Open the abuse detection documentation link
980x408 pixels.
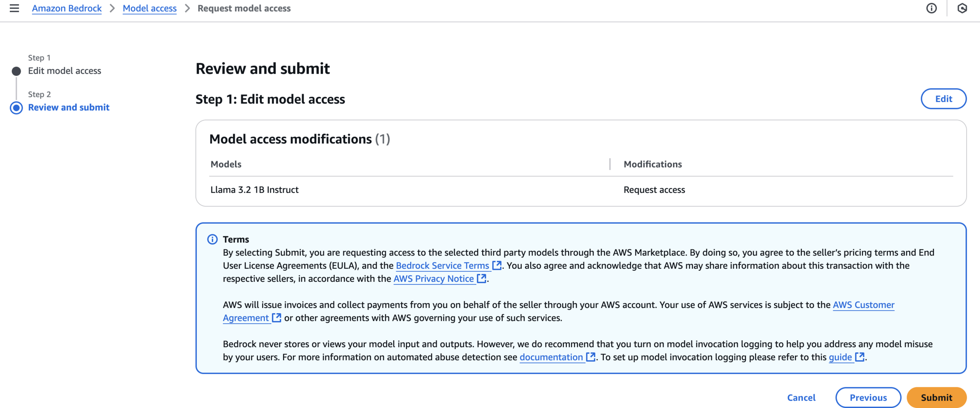[551, 357]
